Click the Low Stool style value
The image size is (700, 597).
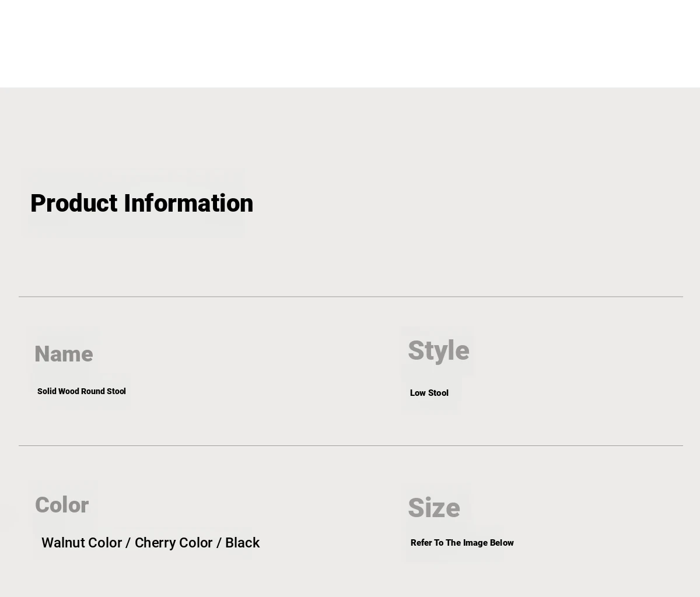[429, 393]
